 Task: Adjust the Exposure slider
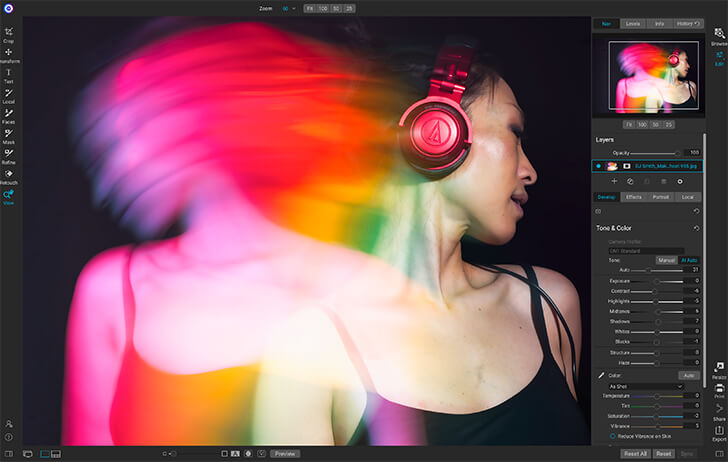[x=656, y=281]
